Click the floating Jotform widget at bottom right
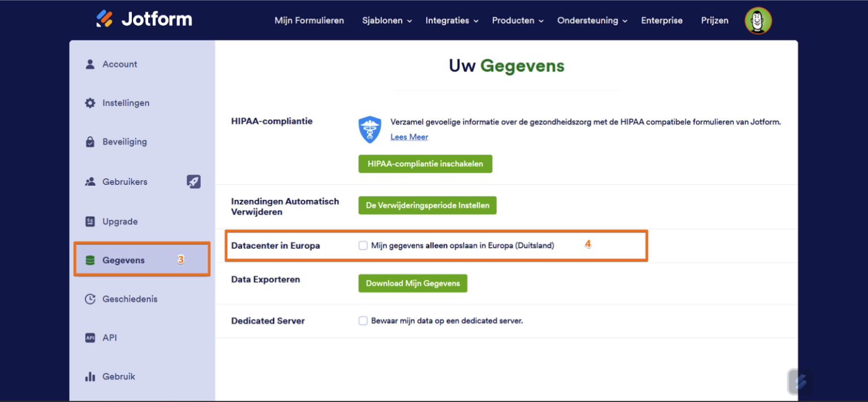This screenshot has height=402, width=868. pos(801,382)
